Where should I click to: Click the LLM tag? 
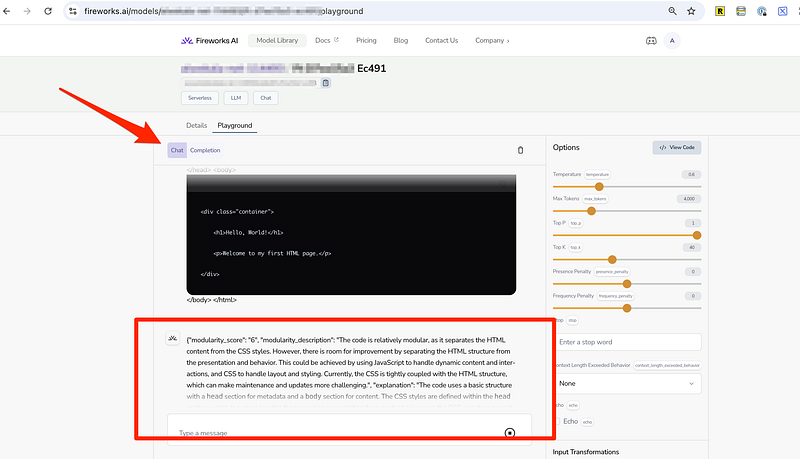(236, 98)
